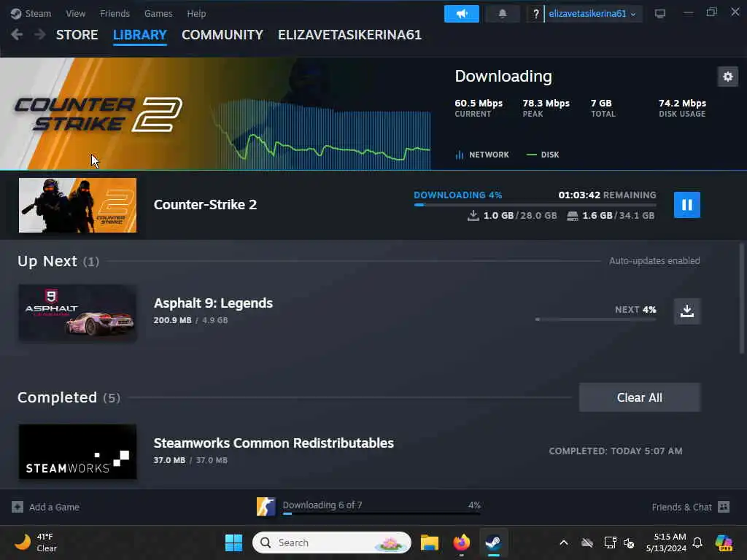The image size is (747, 560).
Task: Click Counter-Strike 2 icon in bottom download bar
Action: coord(266,507)
